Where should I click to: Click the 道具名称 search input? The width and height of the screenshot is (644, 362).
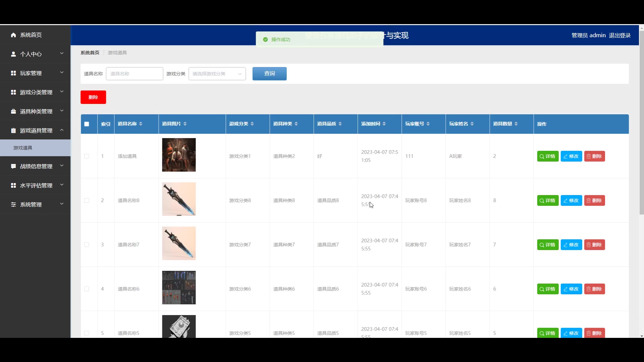coord(135,74)
